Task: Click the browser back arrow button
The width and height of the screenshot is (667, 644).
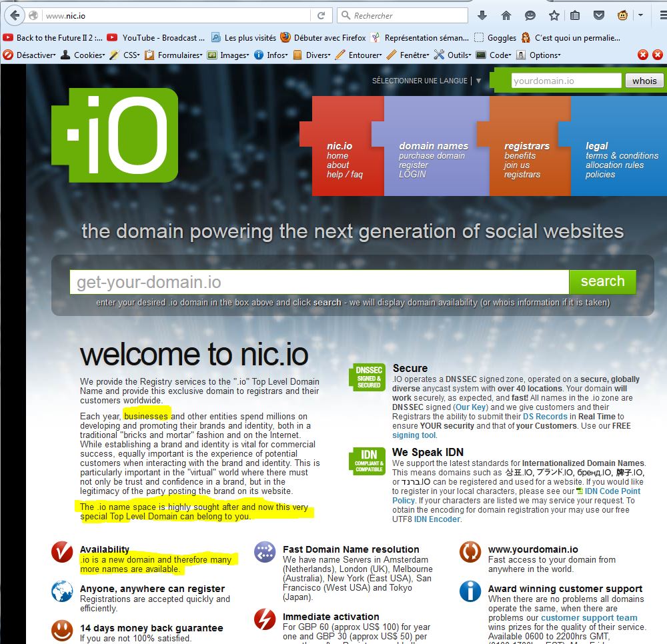Action: click(15, 16)
